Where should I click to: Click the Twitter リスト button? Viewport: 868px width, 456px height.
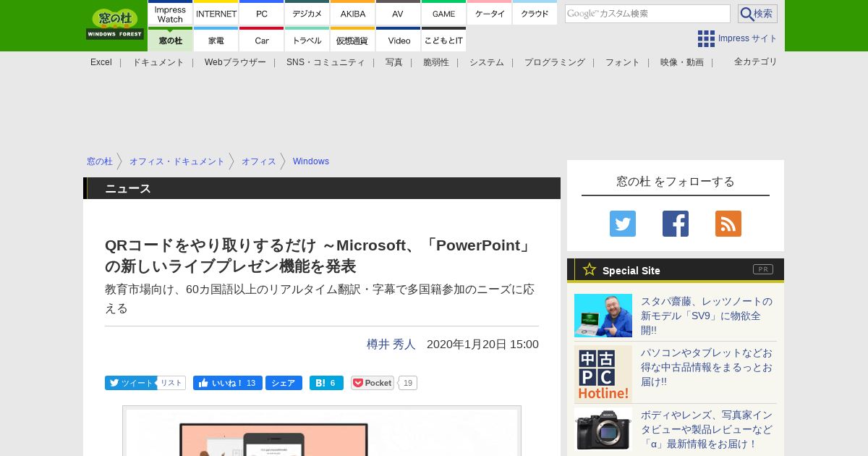[x=171, y=383]
